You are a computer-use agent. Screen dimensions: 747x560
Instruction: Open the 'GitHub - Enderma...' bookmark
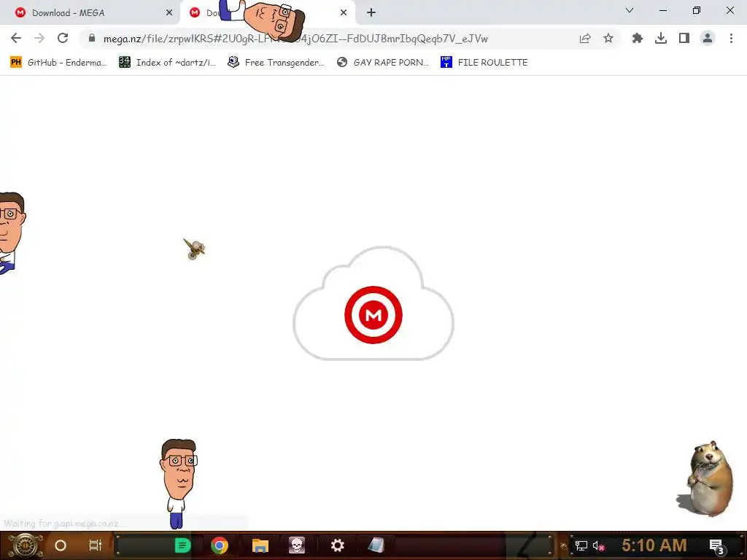tap(58, 63)
